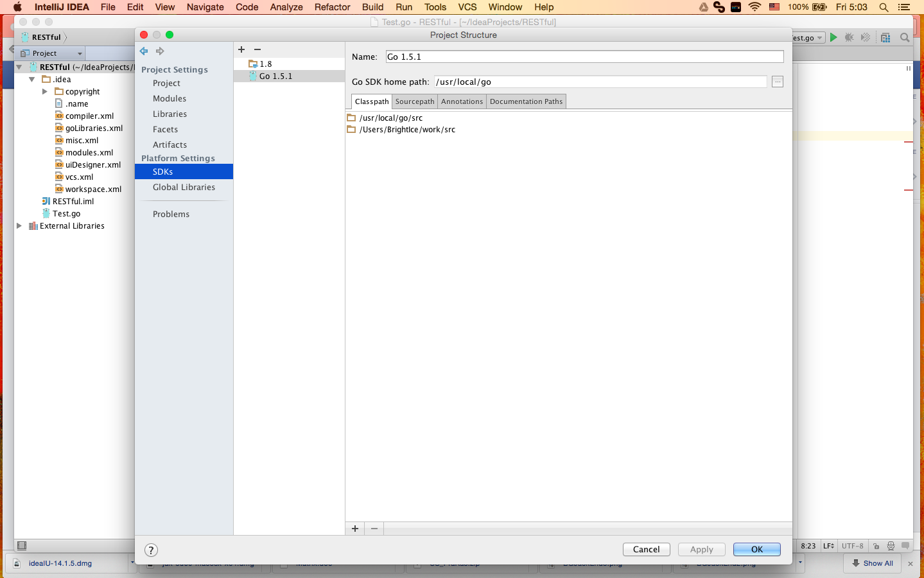Open run configuration dropdown Test.go

808,38
